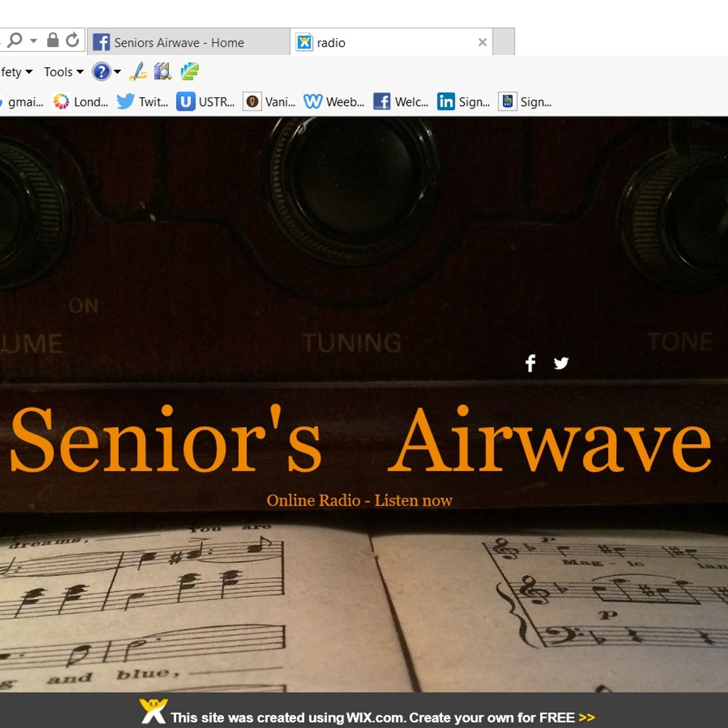Screen dimensions: 728x728
Task: Select the radio tab
Action: pos(392,42)
